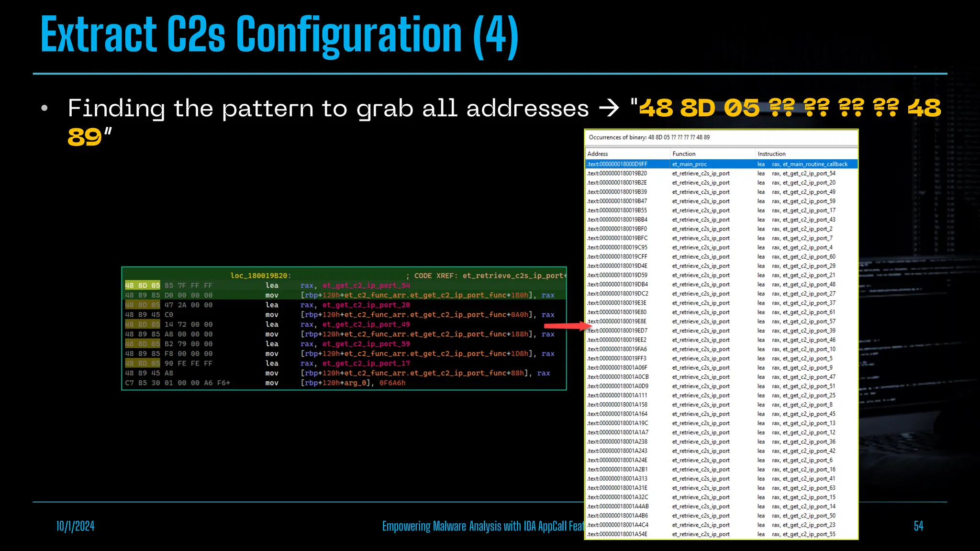
Task: Select occurrences row with et_get_c2_ip_port_8
Action: (x=722, y=405)
